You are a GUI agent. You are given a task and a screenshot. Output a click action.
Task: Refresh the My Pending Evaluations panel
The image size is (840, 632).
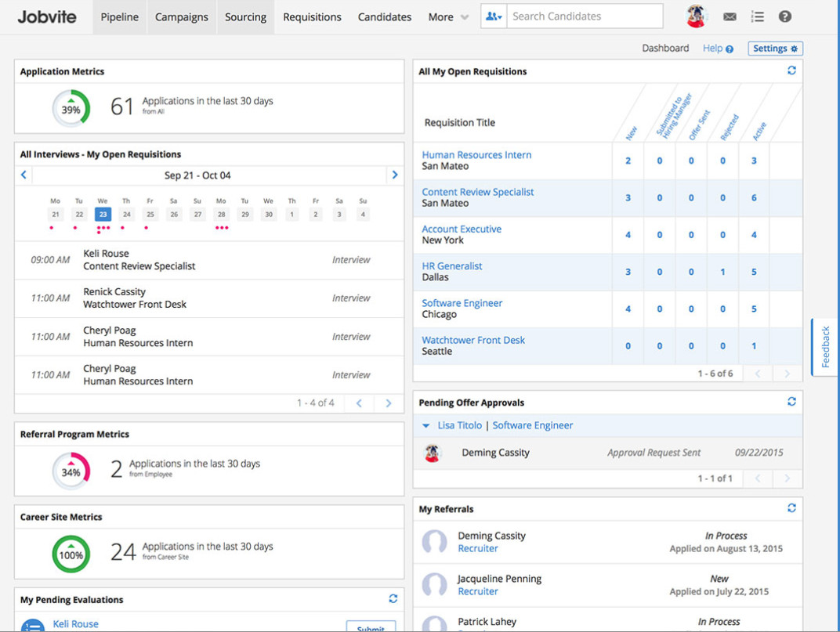point(393,598)
